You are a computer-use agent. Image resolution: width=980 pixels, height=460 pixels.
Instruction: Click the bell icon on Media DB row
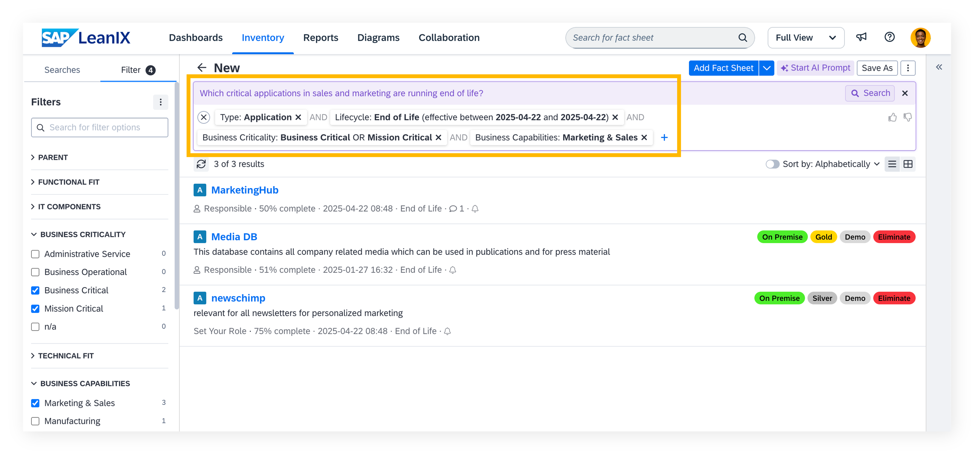452,270
